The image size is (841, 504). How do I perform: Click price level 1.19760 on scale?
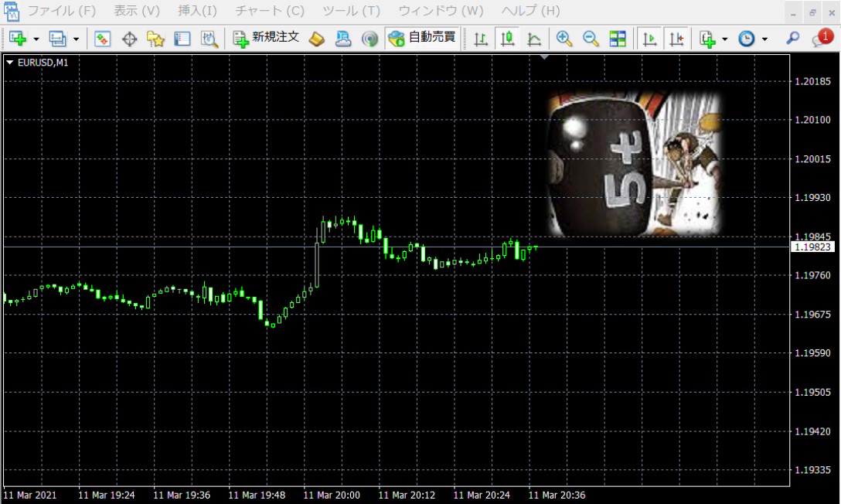(x=812, y=276)
